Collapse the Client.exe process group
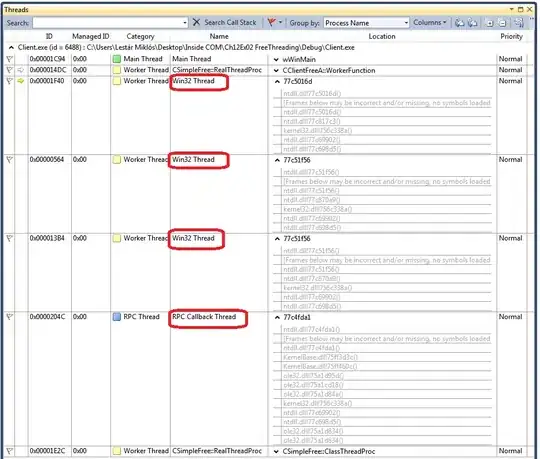 (11, 48)
